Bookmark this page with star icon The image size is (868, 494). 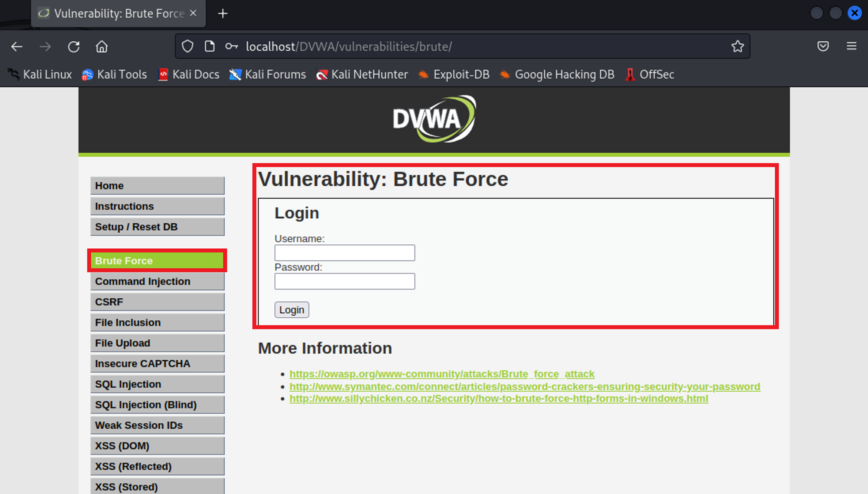[737, 46]
